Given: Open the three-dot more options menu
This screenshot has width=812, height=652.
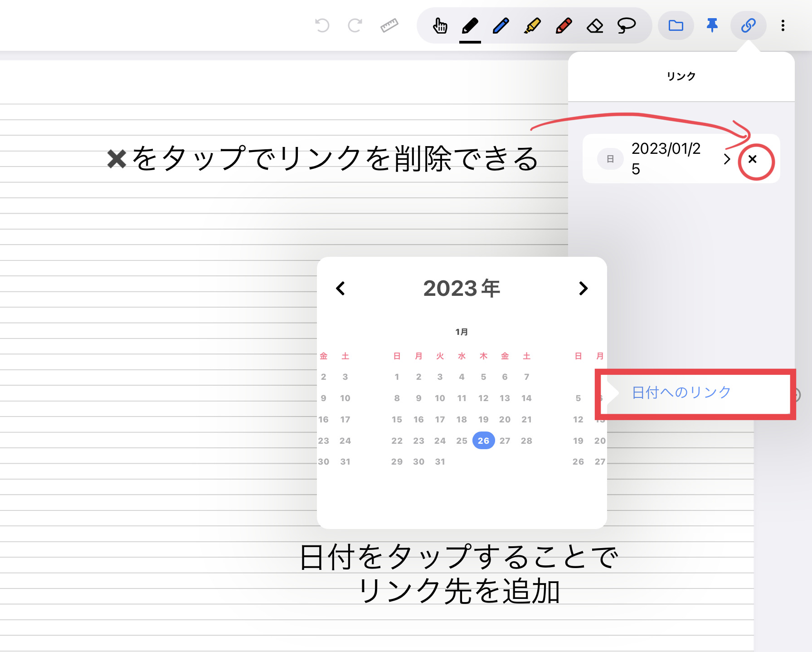Looking at the screenshot, I should click(x=782, y=26).
